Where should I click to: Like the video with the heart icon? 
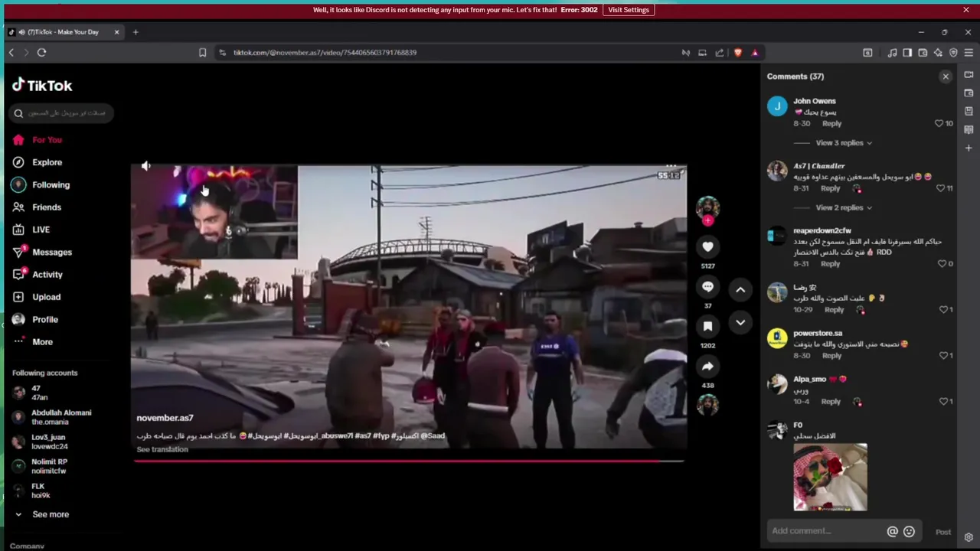click(707, 246)
